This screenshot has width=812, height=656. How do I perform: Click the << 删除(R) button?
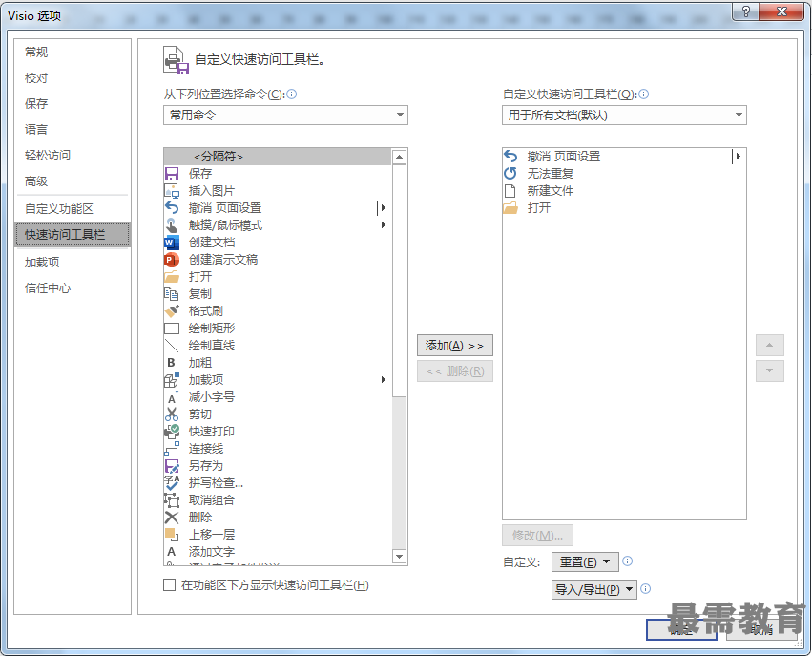click(455, 371)
